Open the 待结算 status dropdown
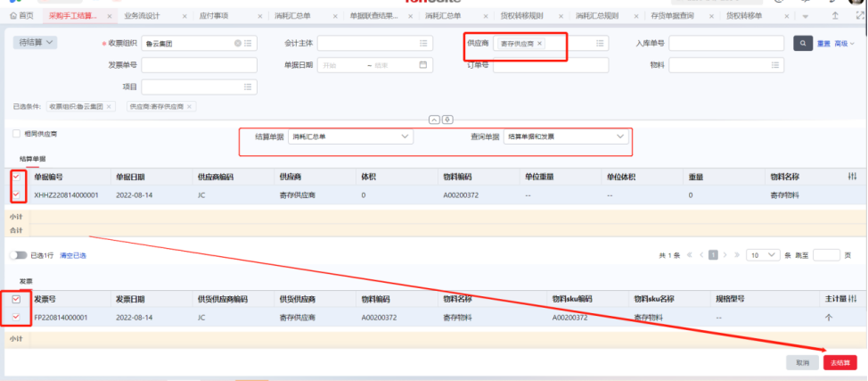This screenshot has width=868, height=381. coord(36,42)
